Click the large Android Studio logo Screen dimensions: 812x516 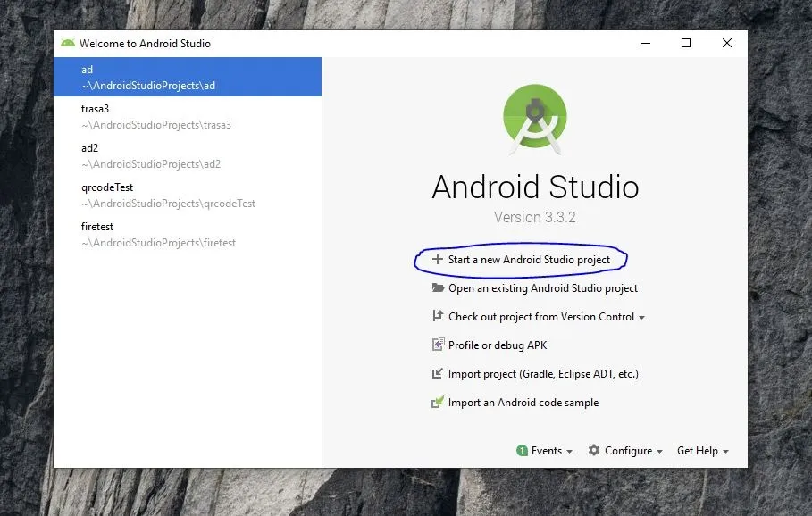coord(535,119)
